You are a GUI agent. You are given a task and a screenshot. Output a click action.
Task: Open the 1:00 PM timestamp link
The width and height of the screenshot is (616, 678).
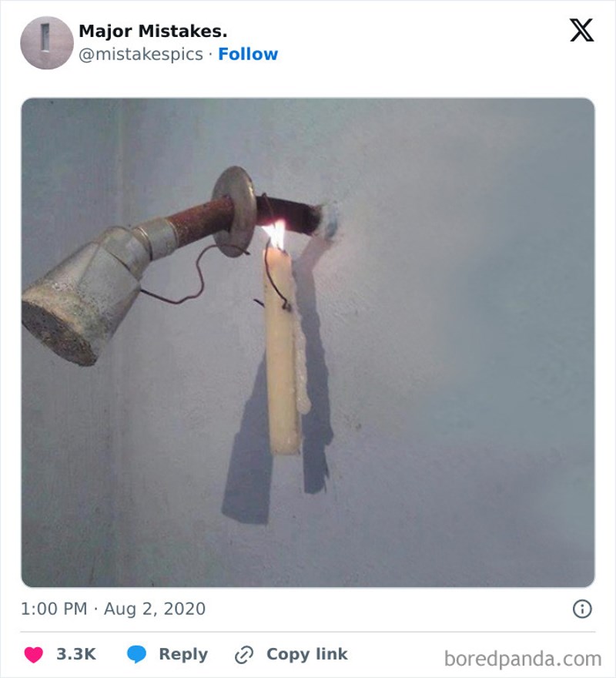tap(54, 609)
